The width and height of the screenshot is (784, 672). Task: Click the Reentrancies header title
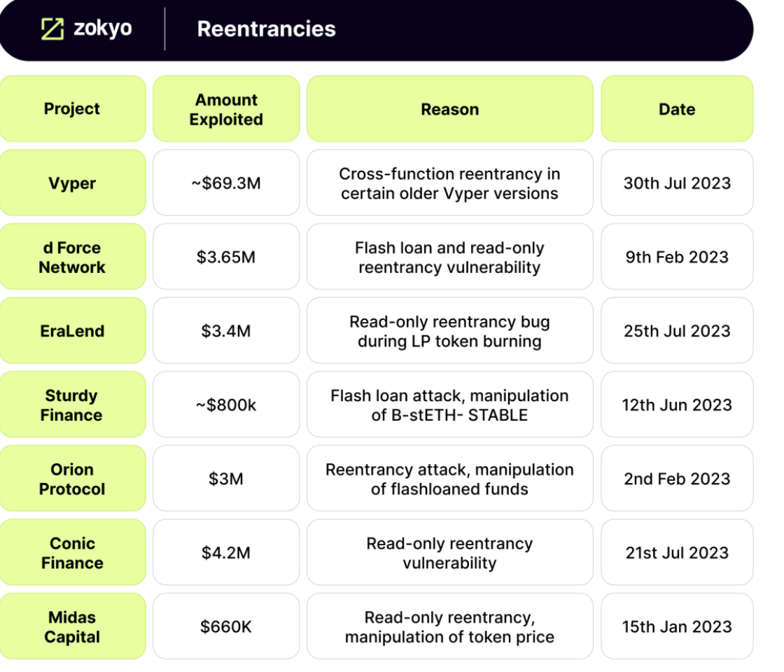click(x=266, y=29)
